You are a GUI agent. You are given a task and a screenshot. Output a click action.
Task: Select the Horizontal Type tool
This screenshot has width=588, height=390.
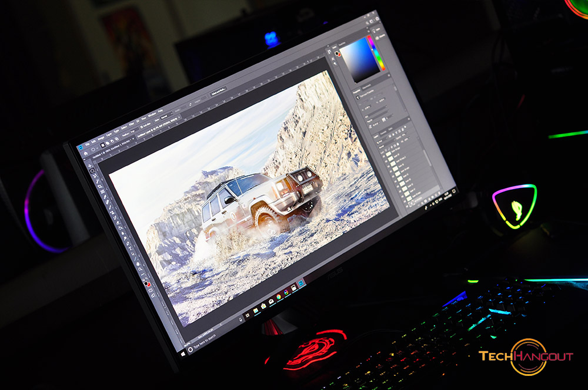click(x=130, y=248)
